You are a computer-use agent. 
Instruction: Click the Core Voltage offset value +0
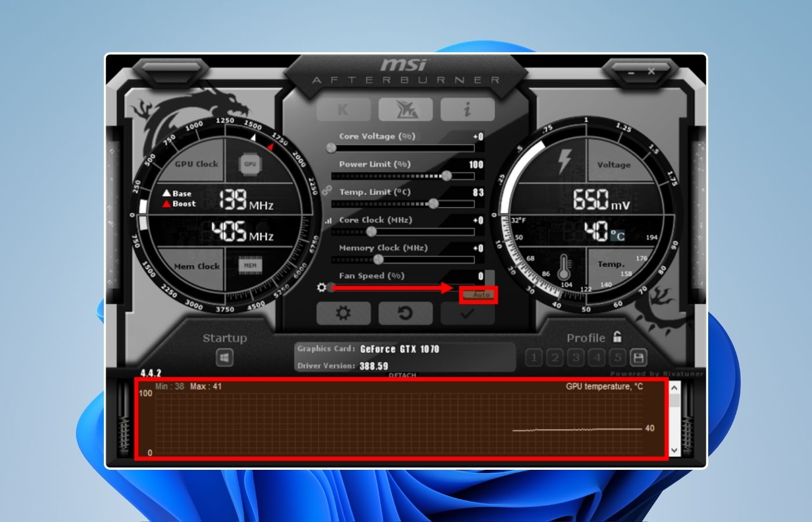pyautogui.click(x=478, y=137)
